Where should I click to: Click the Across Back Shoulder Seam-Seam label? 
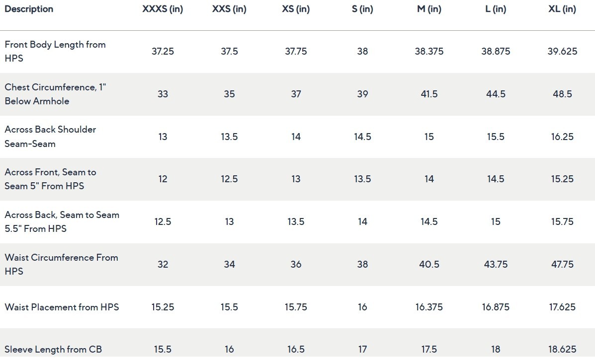pos(50,137)
